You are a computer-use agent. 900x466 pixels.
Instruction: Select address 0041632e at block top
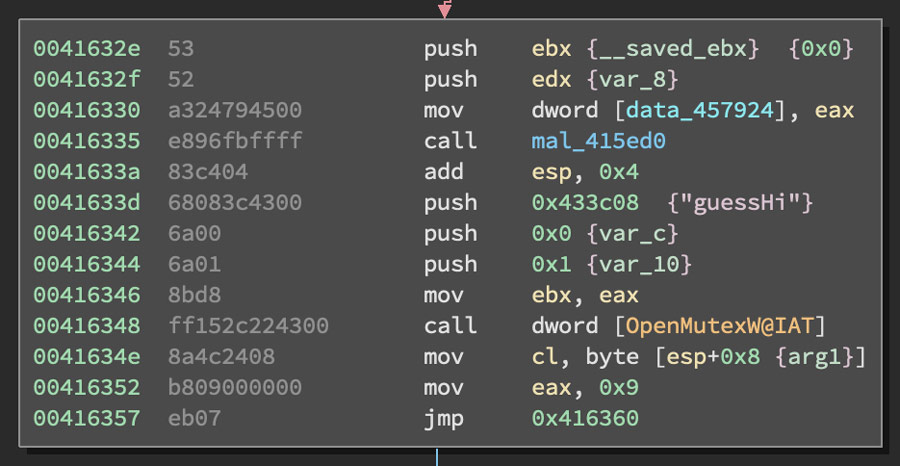tap(86, 48)
